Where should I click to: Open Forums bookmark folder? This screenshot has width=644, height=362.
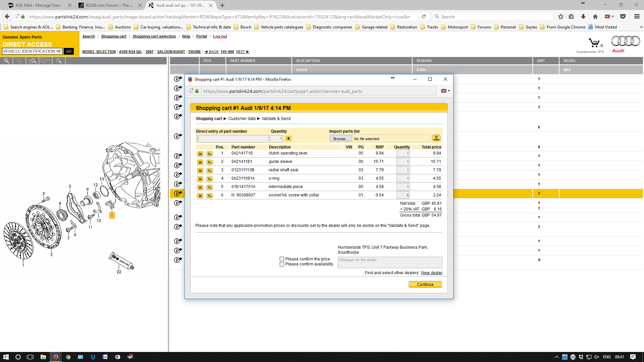pos(481,27)
